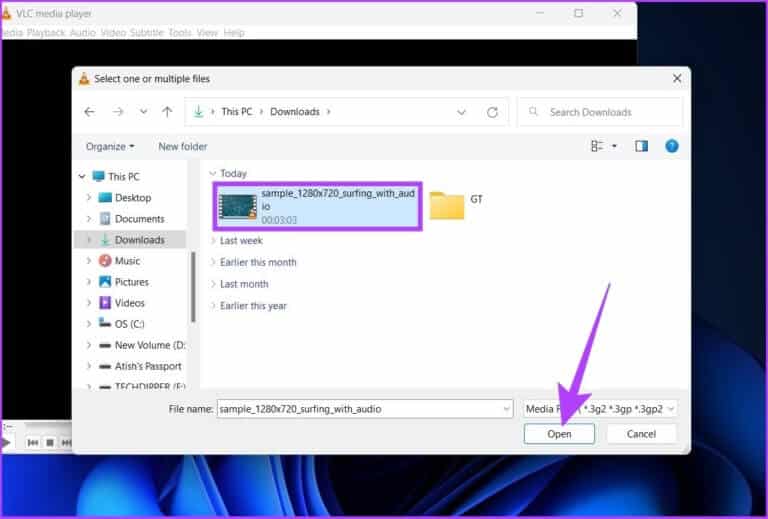The height and width of the screenshot is (519, 768).
Task: Open the address bar history dropdown
Action: 461,112
